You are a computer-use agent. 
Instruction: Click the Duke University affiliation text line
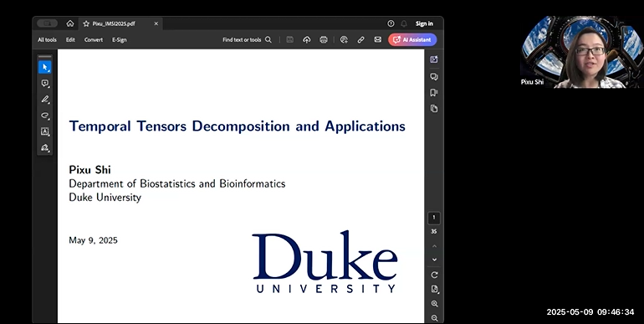point(105,198)
